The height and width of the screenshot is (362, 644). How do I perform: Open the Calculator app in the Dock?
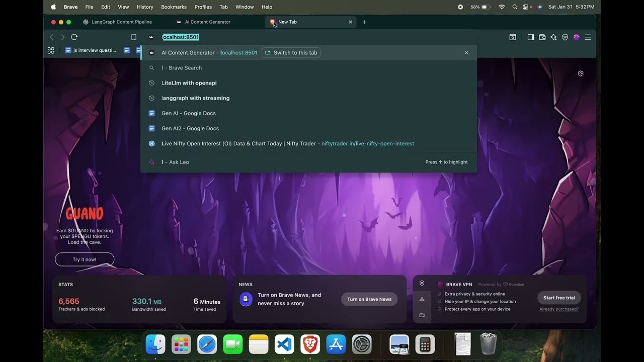(425, 344)
